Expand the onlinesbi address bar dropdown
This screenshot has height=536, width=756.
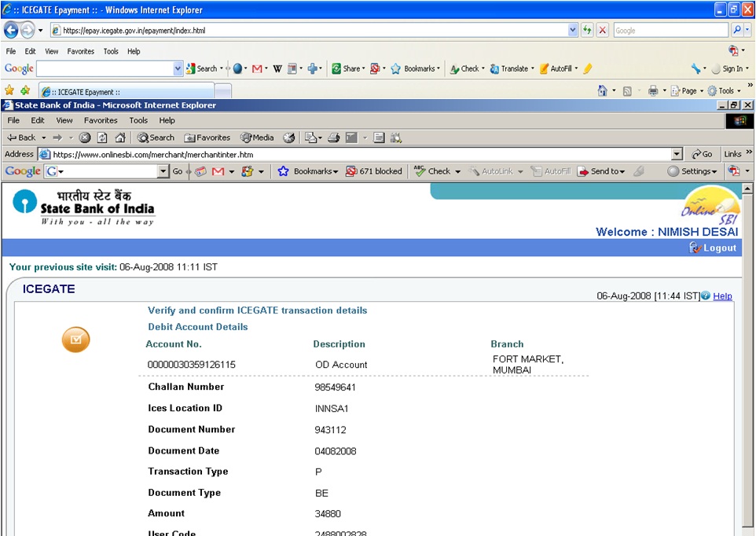[x=677, y=154]
